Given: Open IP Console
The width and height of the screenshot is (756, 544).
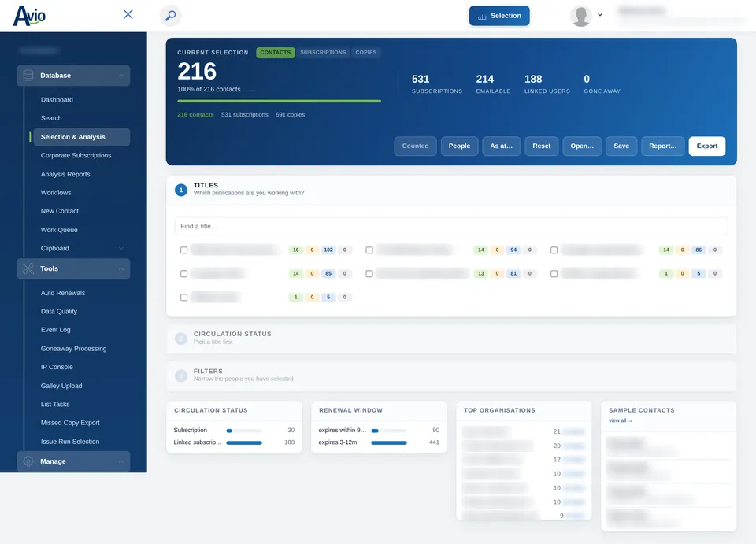Looking at the screenshot, I should (x=57, y=367).
